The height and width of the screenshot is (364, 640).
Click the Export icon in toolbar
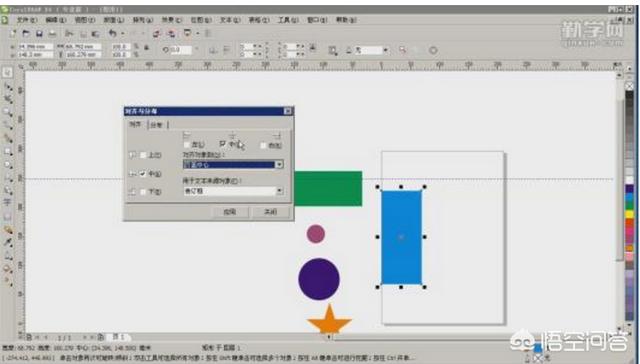click(x=172, y=33)
